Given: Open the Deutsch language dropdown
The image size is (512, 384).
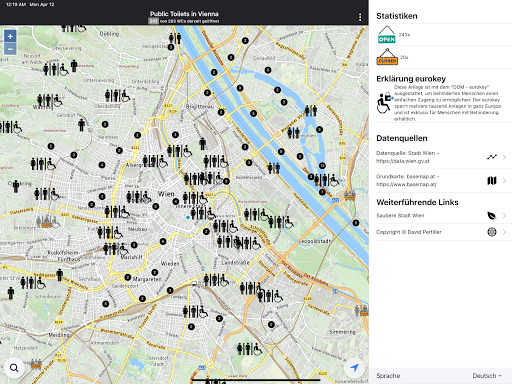Looking at the screenshot, I should coord(487,376).
